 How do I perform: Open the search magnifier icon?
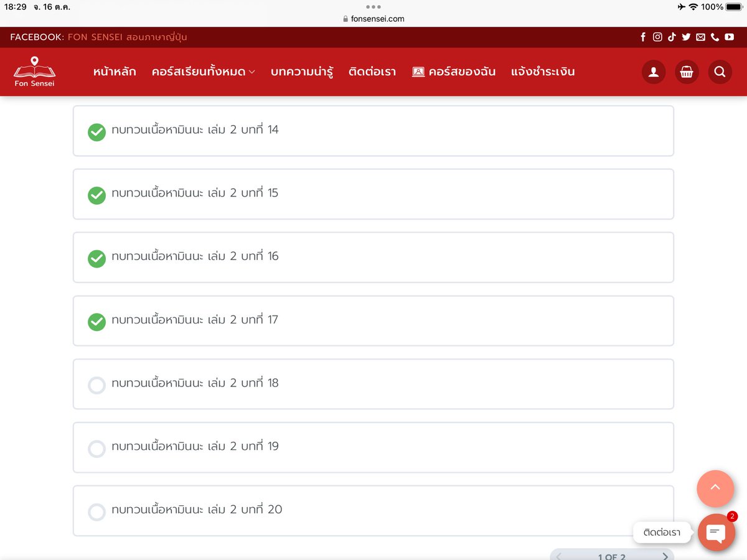click(x=720, y=72)
